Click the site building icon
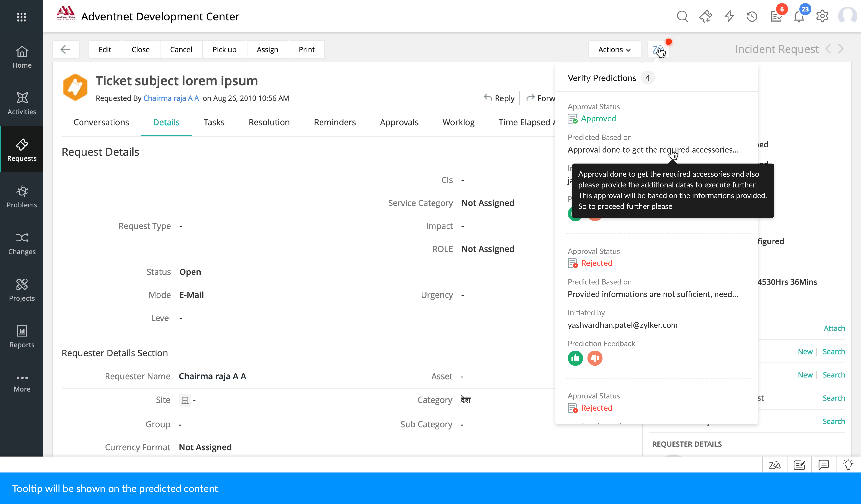 [185, 400]
